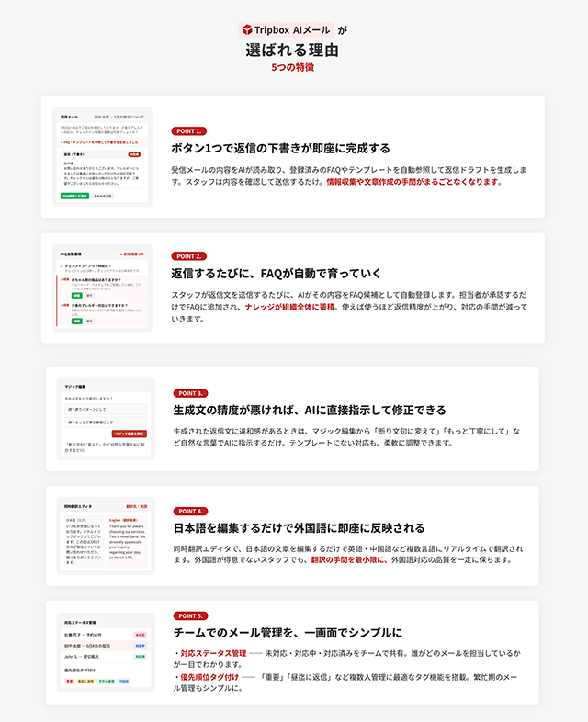Viewport: 588px width, 722px height.
Task: Click the POINT 3. badge
Action: tap(190, 393)
